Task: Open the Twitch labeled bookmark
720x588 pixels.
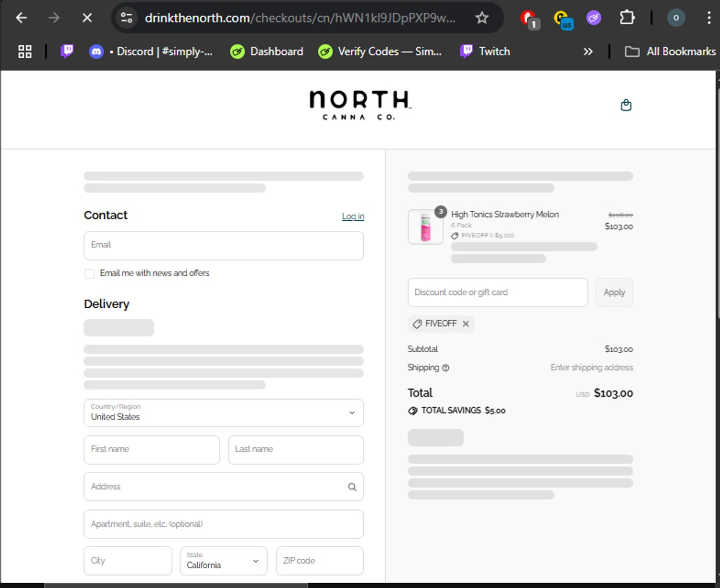Action: [485, 51]
